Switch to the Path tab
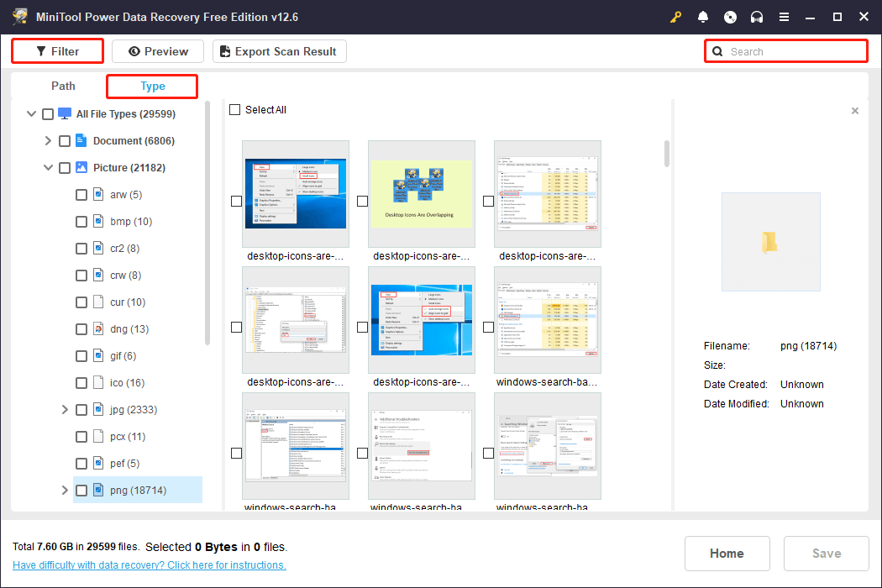The width and height of the screenshot is (882, 588). point(63,86)
